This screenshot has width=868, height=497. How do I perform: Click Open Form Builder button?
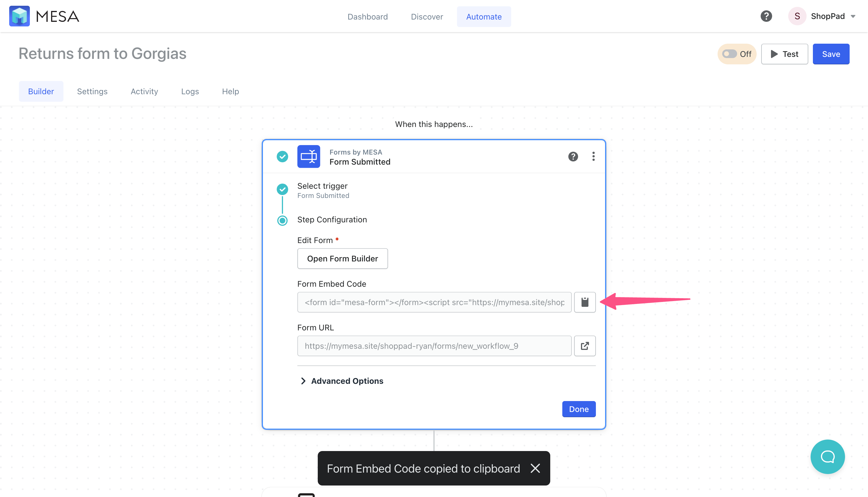pyautogui.click(x=342, y=258)
